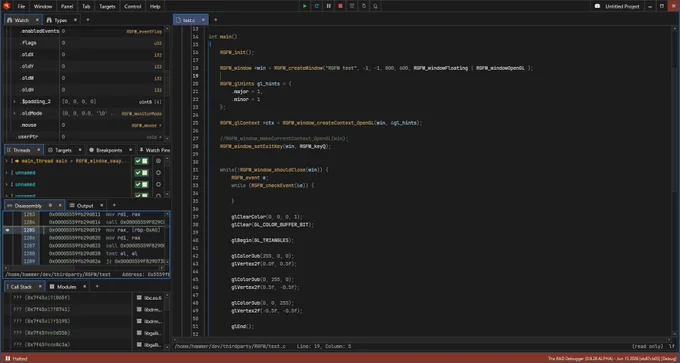
Task: Expand the first unnamed thread row
Action: click(x=6, y=173)
